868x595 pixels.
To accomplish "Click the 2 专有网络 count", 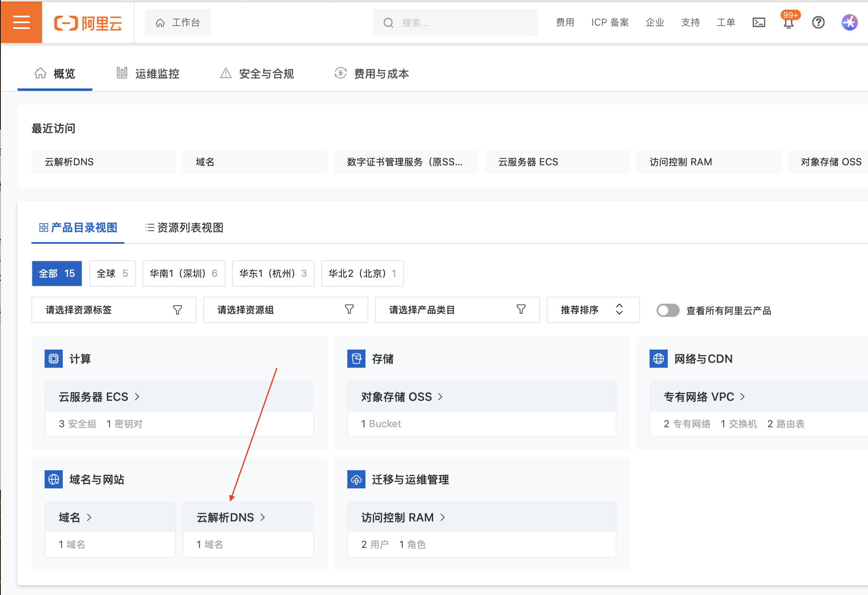I will (x=687, y=424).
